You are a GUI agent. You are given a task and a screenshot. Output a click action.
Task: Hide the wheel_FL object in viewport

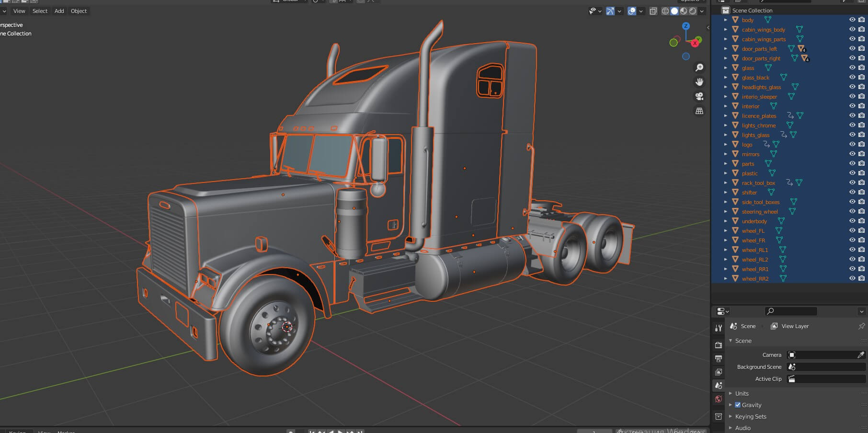pyautogui.click(x=852, y=230)
